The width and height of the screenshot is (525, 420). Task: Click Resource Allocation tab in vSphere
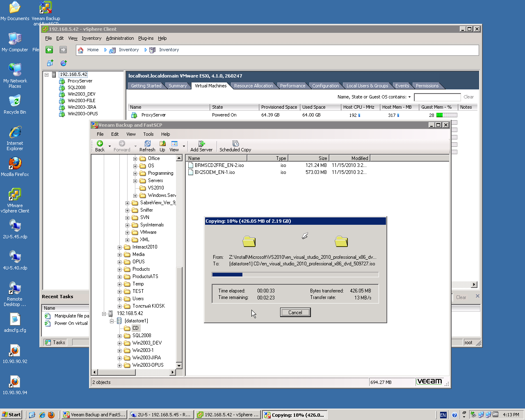(x=253, y=86)
